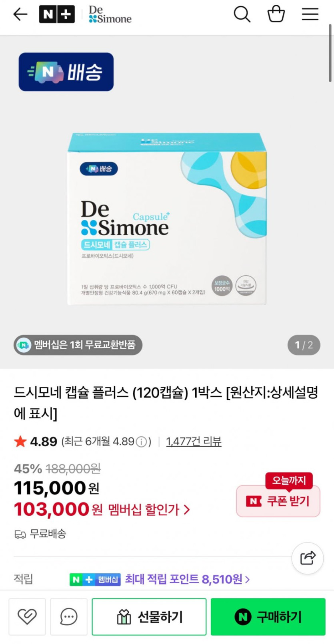The height and width of the screenshot is (644, 334).
Task: Click the rating info circle icon
Action: tap(141, 441)
